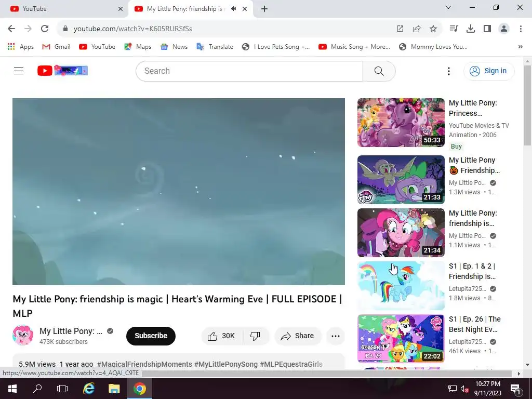Click #MyLittlePonySong hashtag link
Screen dimensions: 532x399
(x=226, y=364)
